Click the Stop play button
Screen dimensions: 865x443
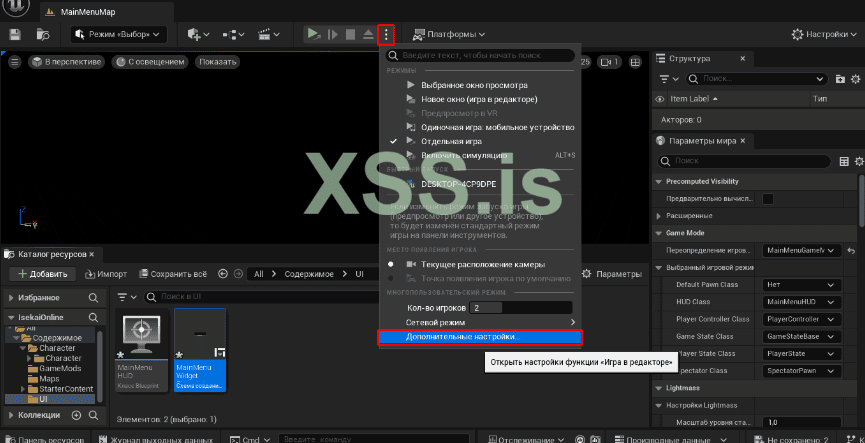[350, 34]
